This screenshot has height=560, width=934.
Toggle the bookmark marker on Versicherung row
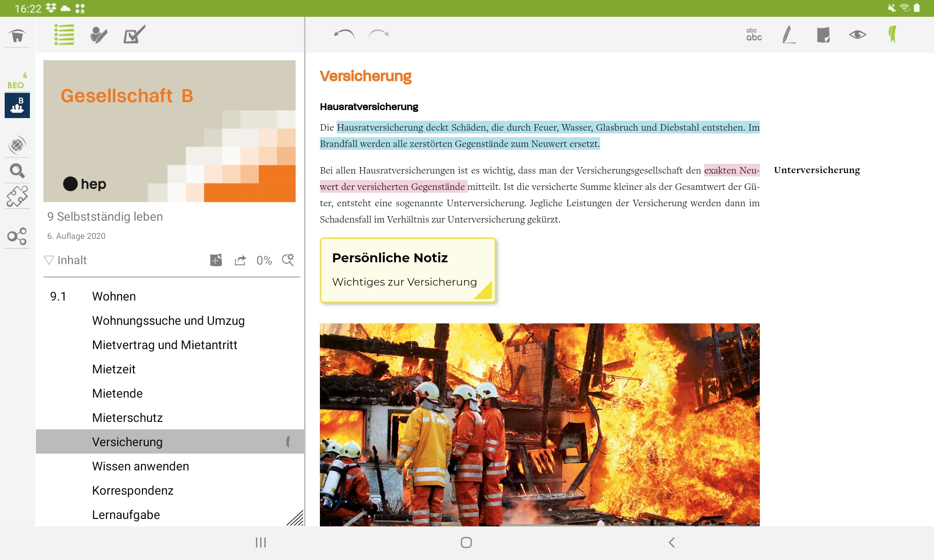point(288,441)
